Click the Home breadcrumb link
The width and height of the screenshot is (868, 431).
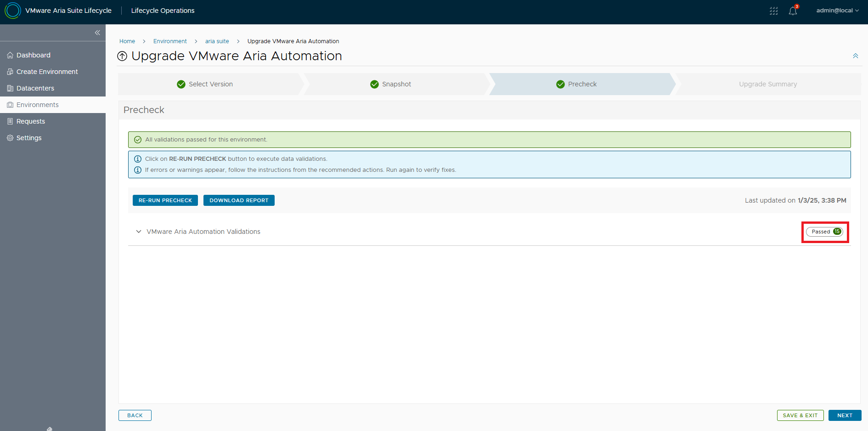pyautogui.click(x=127, y=41)
